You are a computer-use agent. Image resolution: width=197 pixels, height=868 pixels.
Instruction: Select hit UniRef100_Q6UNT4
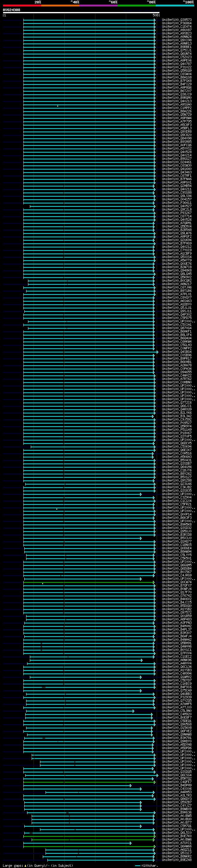pos(177,54)
